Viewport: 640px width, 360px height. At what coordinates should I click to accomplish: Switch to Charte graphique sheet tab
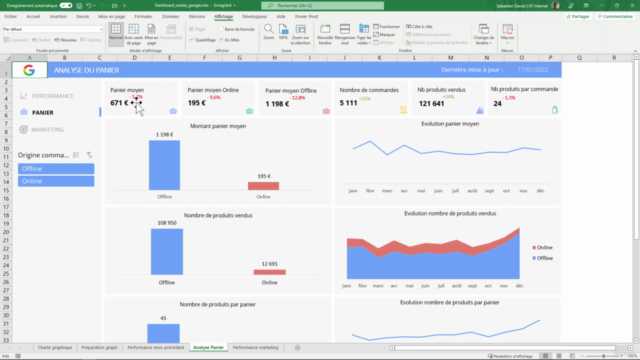[x=55, y=348]
